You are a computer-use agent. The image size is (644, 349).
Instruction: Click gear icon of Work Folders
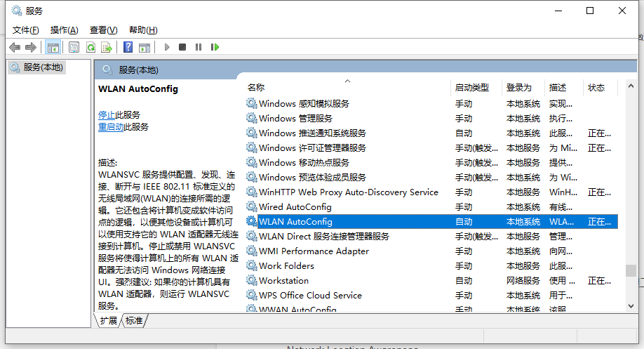coord(251,266)
